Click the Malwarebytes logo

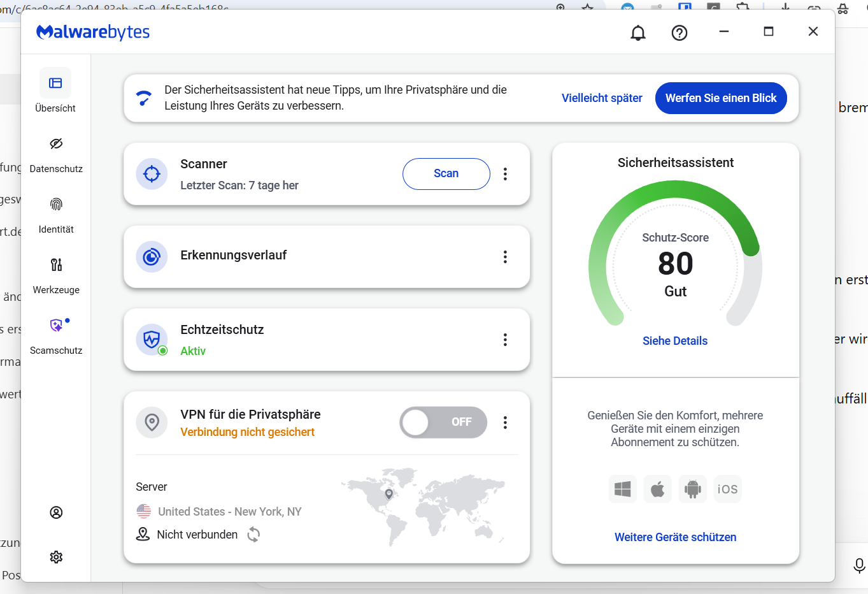click(x=93, y=32)
